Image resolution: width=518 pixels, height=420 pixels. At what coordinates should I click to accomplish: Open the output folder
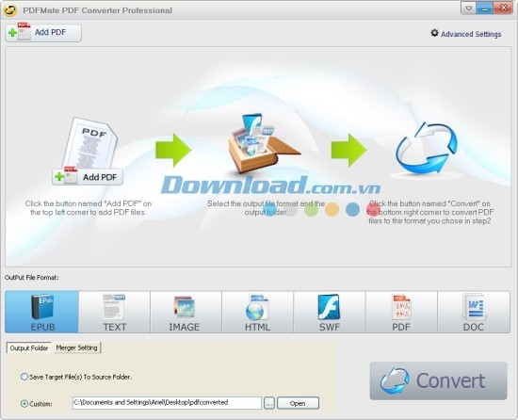(298, 403)
